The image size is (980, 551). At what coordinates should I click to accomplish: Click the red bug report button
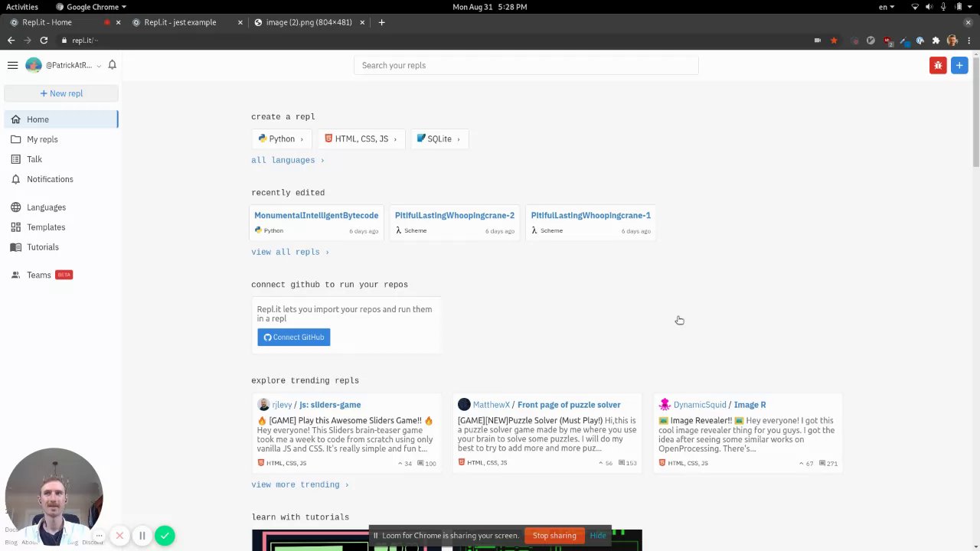938,65
